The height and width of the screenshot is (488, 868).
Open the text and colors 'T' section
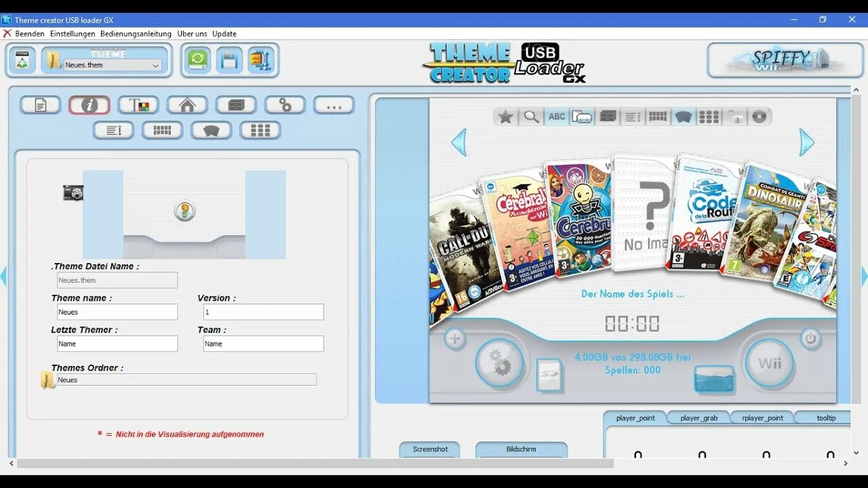[138, 105]
